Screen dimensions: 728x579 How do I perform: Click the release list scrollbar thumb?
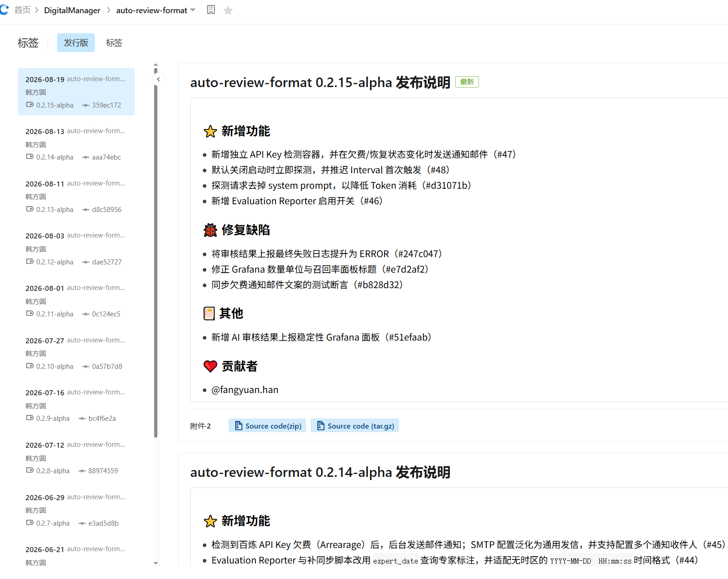156,253
